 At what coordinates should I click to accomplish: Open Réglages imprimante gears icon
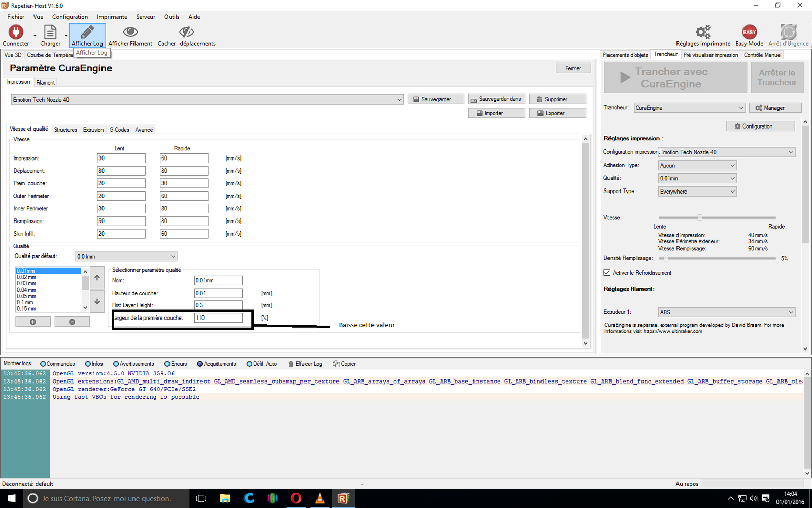[703, 32]
